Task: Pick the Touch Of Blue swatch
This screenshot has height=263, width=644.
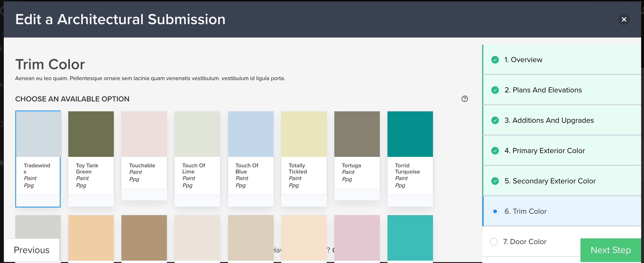Action: point(250,134)
